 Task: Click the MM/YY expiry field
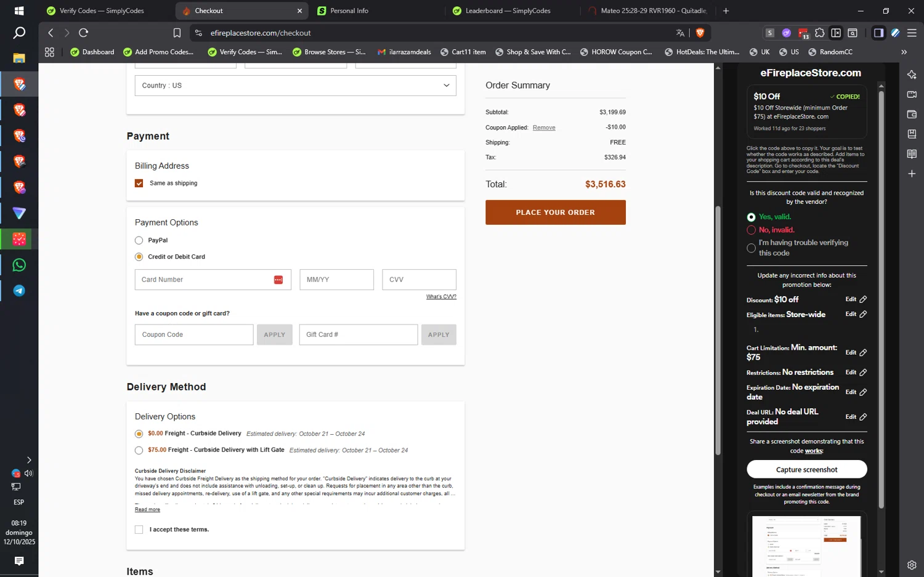click(337, 280)
